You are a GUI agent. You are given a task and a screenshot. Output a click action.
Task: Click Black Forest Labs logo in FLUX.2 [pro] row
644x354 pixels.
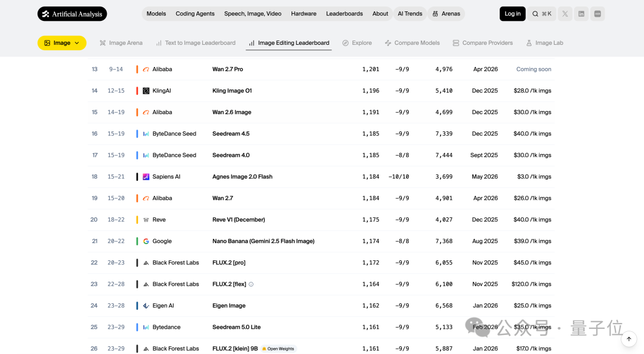146,263
